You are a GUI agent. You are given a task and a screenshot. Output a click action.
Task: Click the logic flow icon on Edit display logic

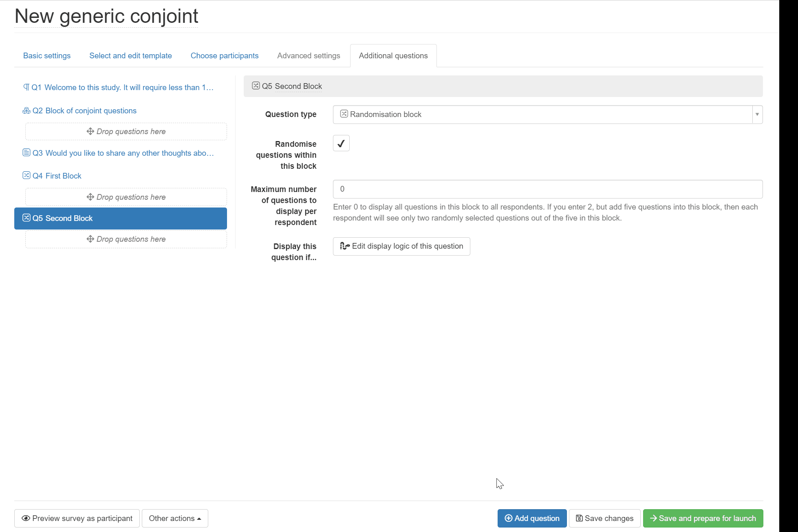(345, 246)
